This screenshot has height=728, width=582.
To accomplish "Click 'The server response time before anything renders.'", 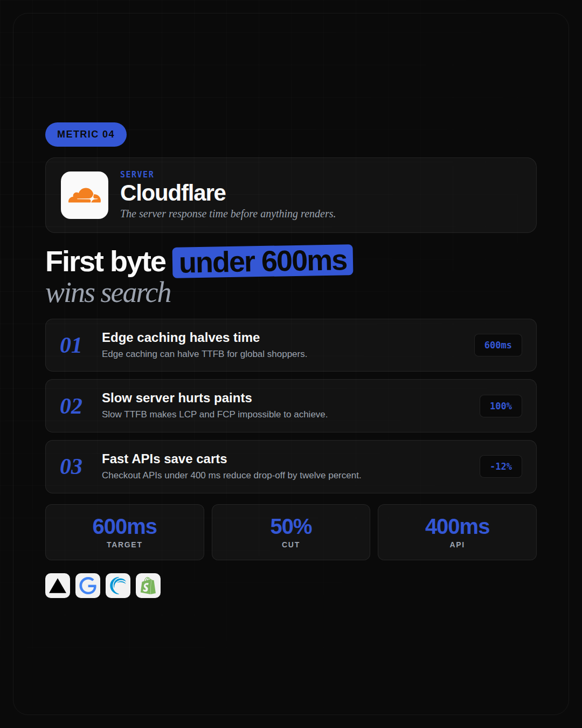I will [228, 214].
